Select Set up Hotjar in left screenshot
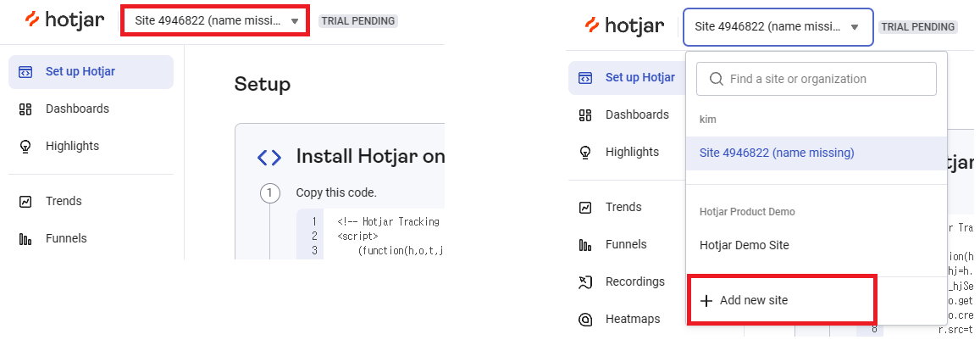The width and height of the screenshot is (980, 351). tap(91, 72)
